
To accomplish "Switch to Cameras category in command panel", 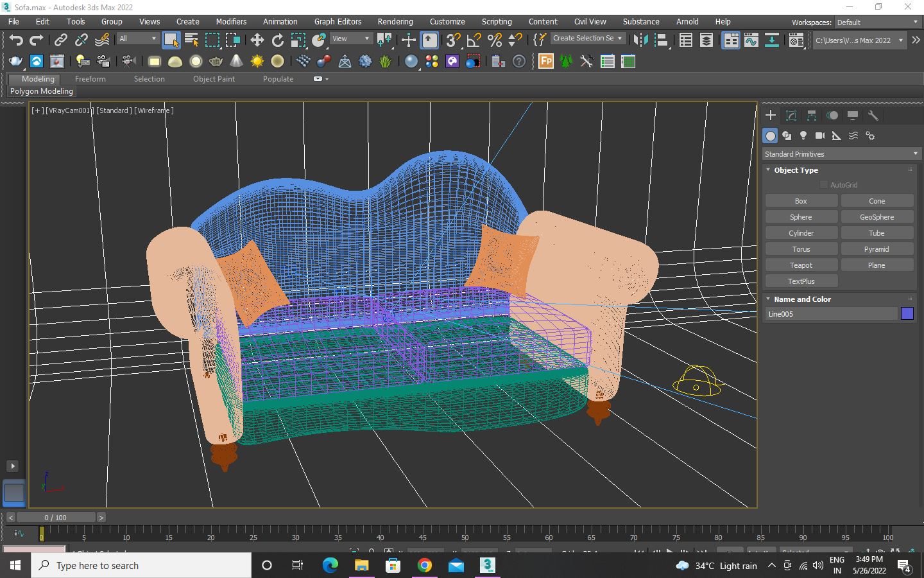I will coord(820,136).
